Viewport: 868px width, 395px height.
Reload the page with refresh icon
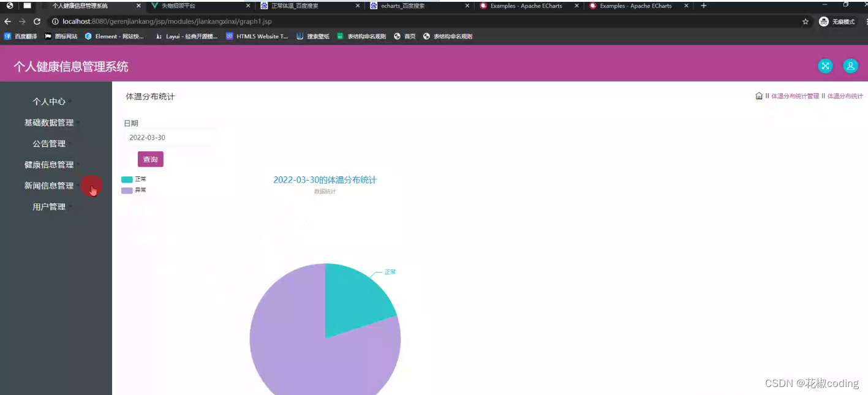click(x=37, y=21)
